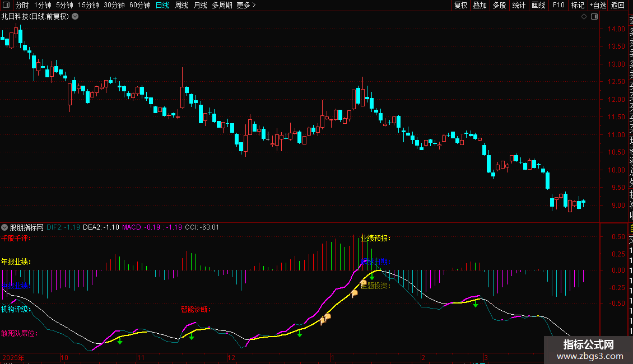Open the 画线 drawing tool
The width and height of the screenshot is (633, 364).
tap(538, 5)
